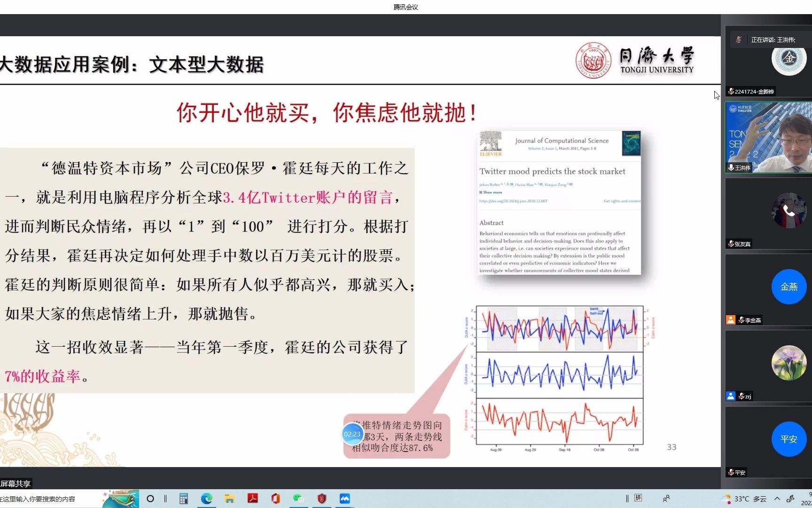Screen dimensions: 812x508
Task: Click the 正在讲话: 王洪伟 speaking label
Action: pyautogui.click(x=773, y=40)
